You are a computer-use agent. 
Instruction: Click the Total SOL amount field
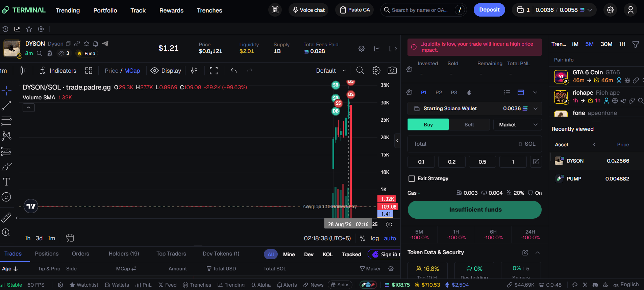click(474, 144)
